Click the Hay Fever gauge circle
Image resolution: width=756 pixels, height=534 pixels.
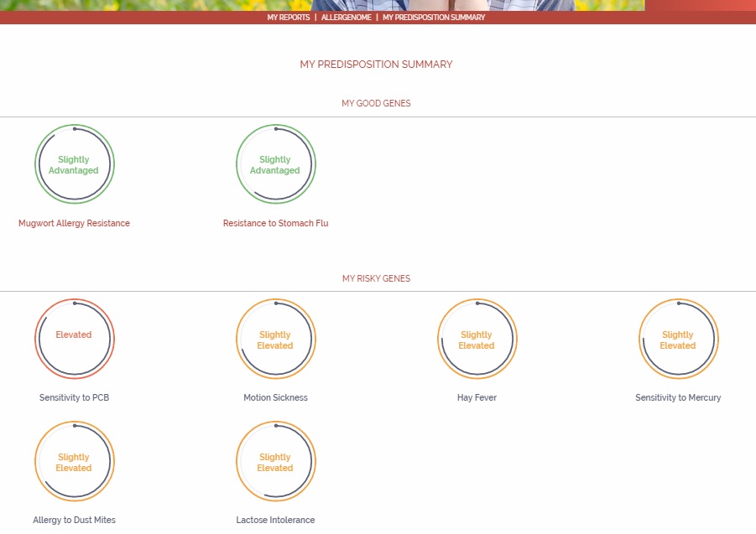point(477,339)
